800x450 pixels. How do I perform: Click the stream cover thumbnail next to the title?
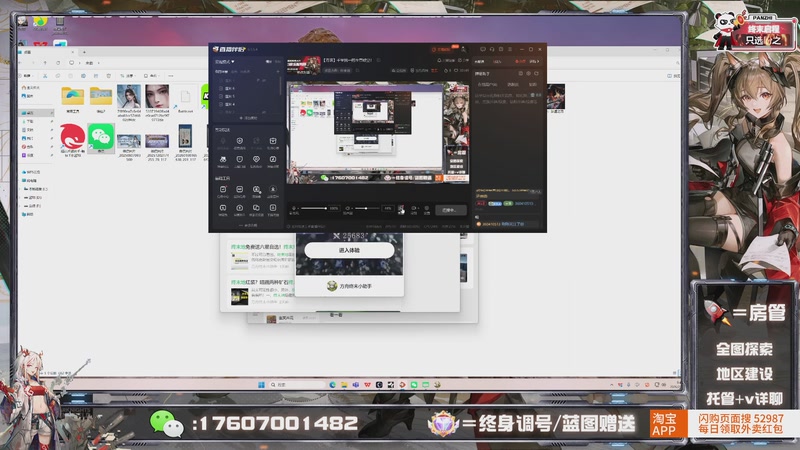(x=303, y=65)
